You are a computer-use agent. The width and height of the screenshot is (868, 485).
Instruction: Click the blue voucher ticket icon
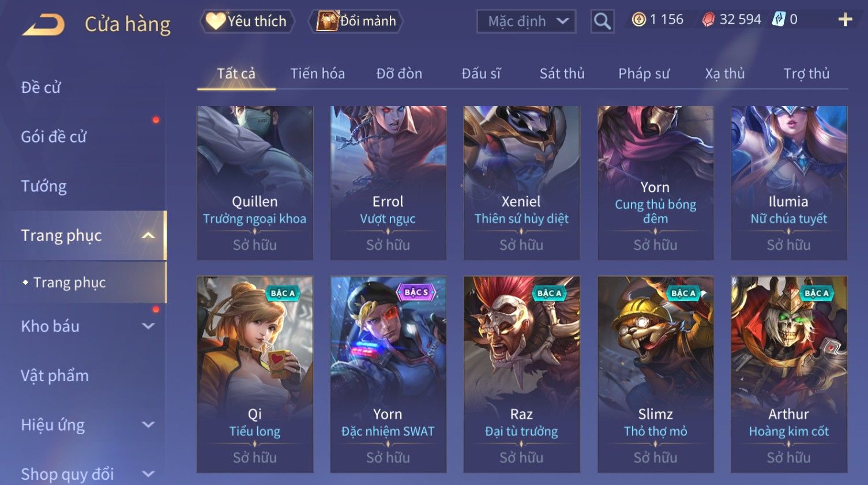tap(779, 20)
